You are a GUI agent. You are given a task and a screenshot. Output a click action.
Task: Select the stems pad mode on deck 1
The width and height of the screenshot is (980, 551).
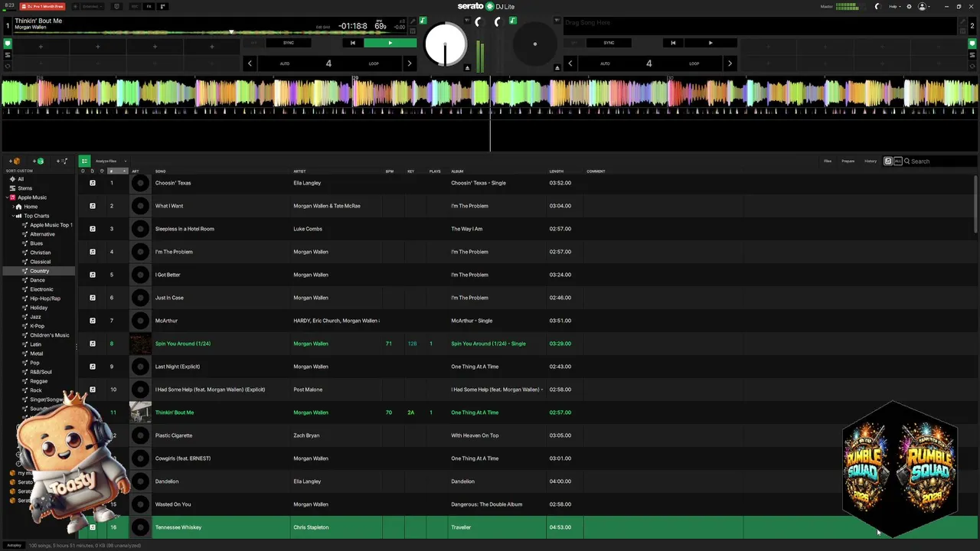[8, 54]
